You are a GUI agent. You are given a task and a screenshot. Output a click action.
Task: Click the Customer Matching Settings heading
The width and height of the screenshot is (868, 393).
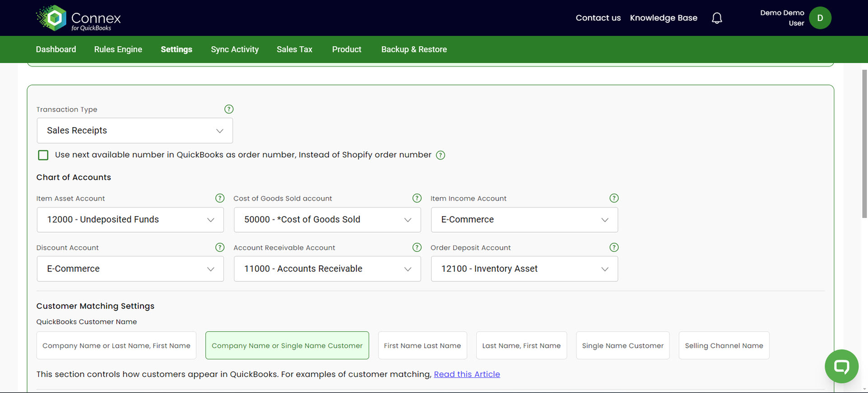click(x=95, y=306)
